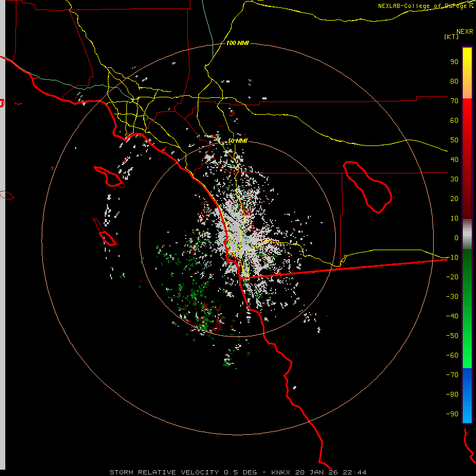Click the "NEXR" label above the scale

coord(465,32)
